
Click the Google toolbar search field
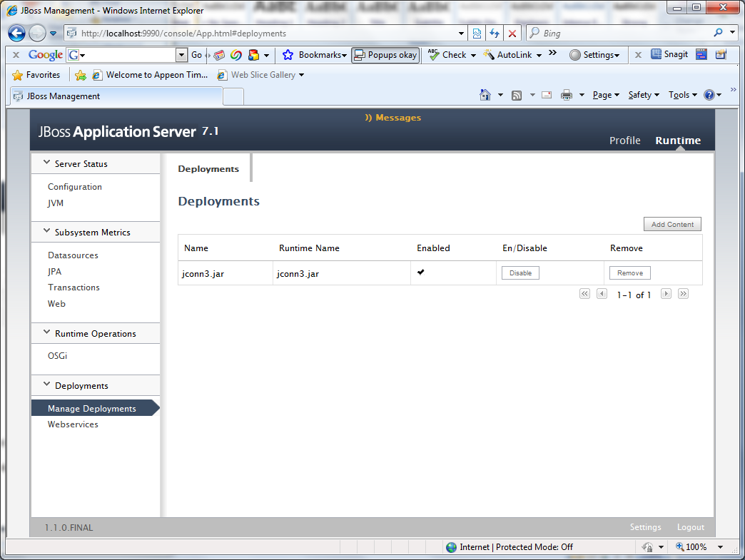click(x=128, y=55)
